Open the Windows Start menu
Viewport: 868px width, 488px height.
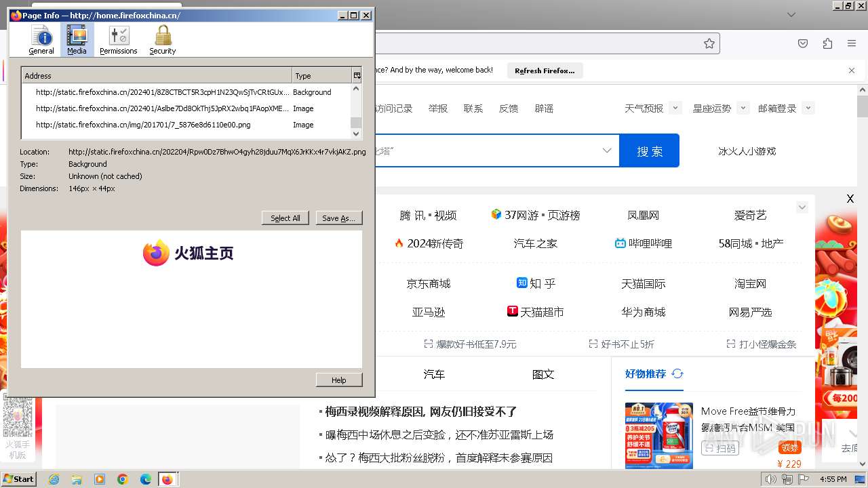[x=19, y=479]
